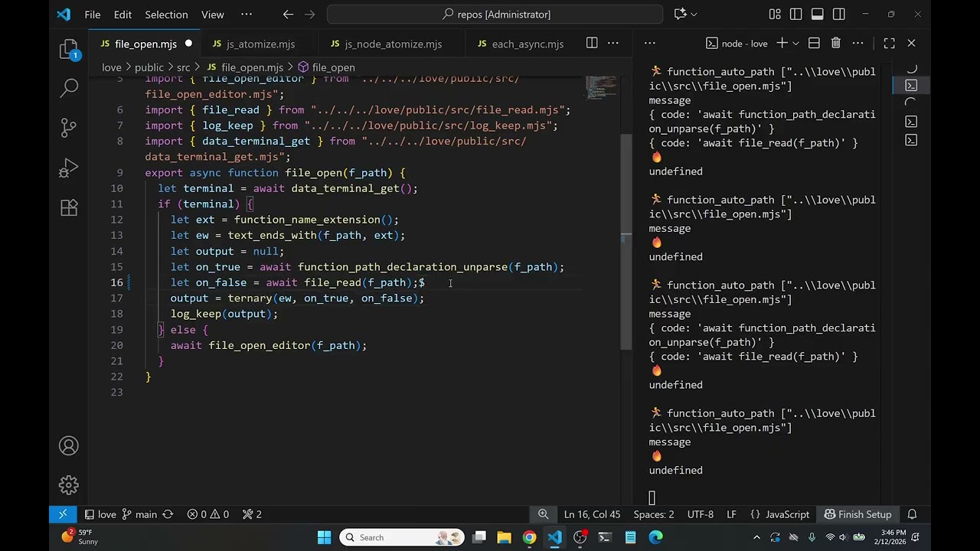Screen dimensions: 980x551
Task: Open the Accounts menu in activity bar
Action: 69,446
